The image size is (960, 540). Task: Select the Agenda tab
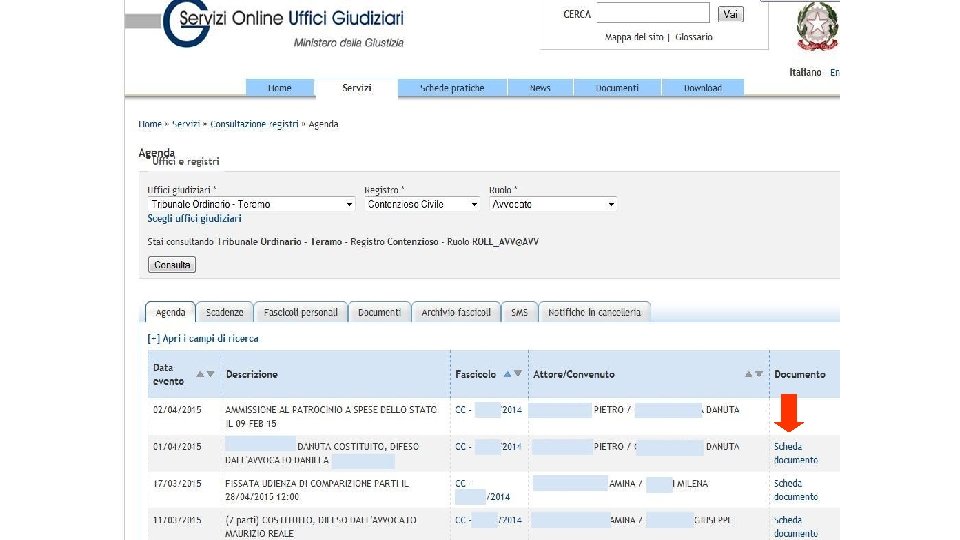(x=170, y=312)
